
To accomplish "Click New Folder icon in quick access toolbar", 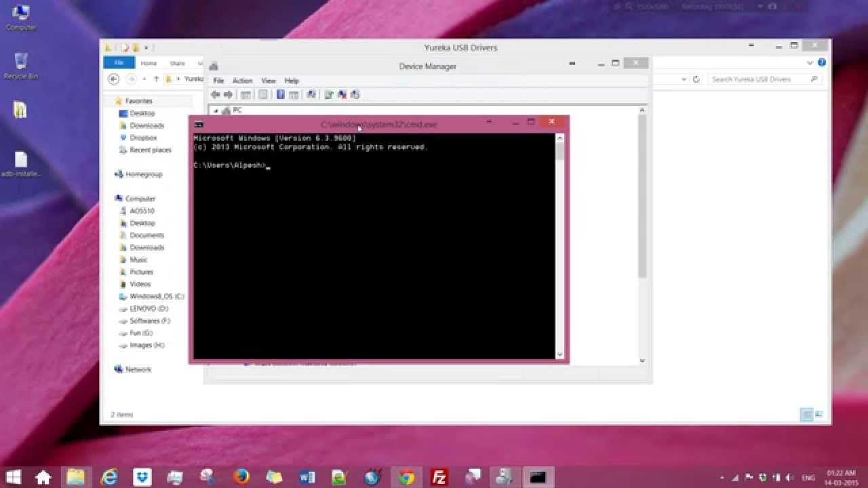I will [x=136, y=47].
